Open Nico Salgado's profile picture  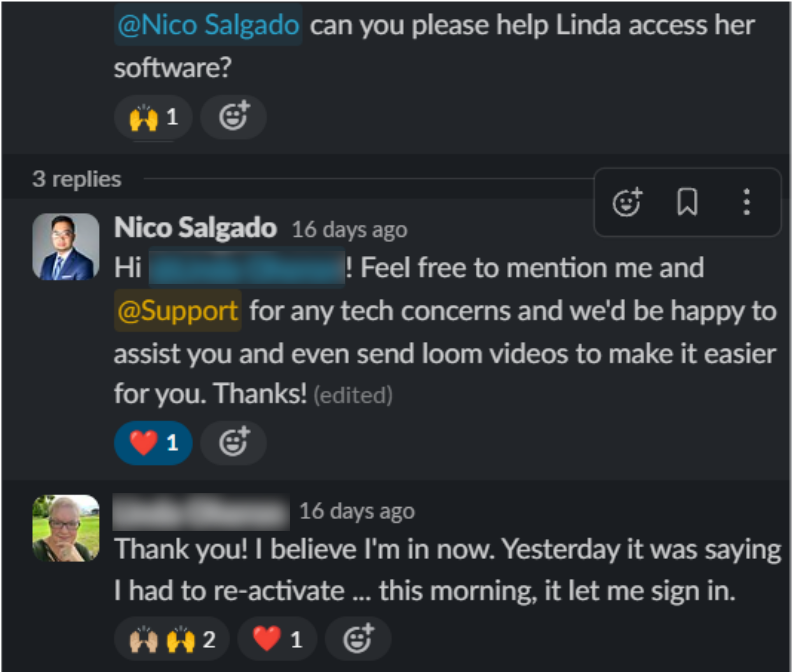pyautogui.click(x=66, y=247)
